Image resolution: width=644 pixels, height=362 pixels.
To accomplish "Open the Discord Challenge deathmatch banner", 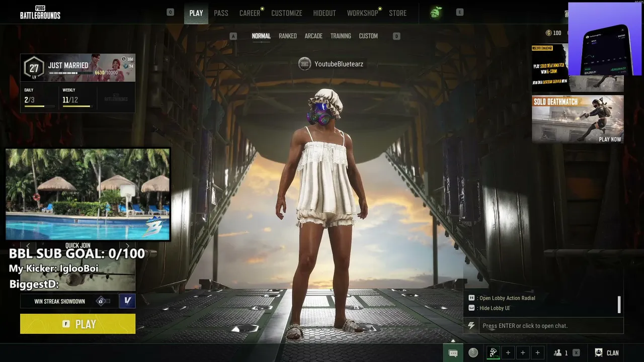I will (550, 68).
